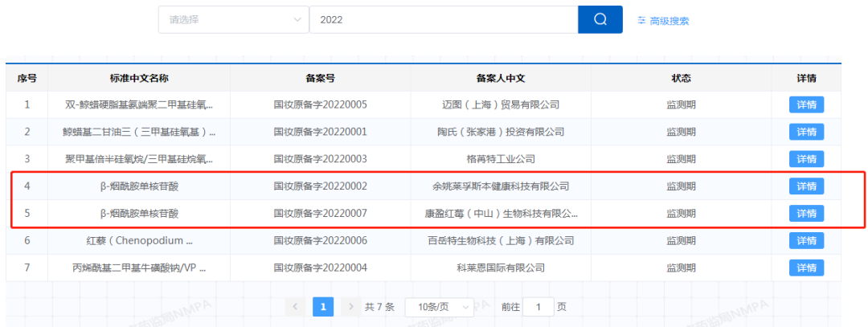Open 详情 for 科莱恩国际有限公司 row
The image size is (868, 327).
coord(806,268)
